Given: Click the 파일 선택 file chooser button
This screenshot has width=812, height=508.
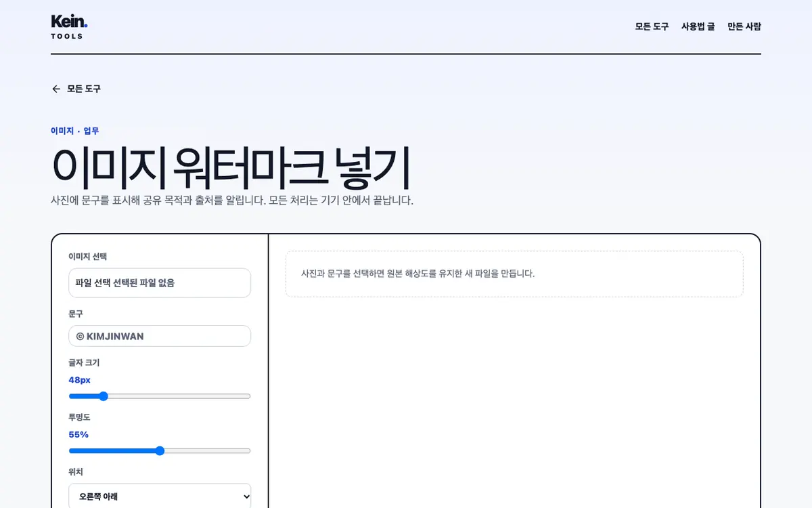Looking at the screenshot, I should (93, 283).
